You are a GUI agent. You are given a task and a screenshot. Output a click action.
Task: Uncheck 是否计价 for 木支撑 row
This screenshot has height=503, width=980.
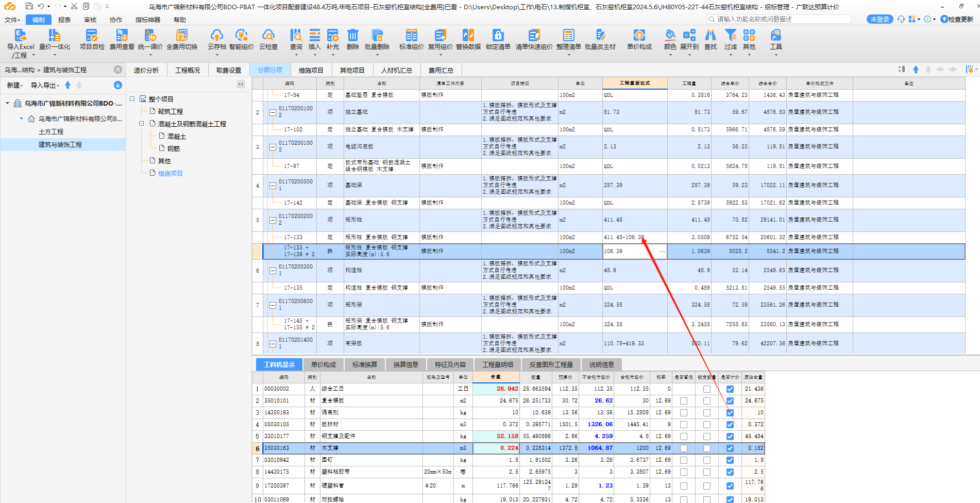(730, 448)
